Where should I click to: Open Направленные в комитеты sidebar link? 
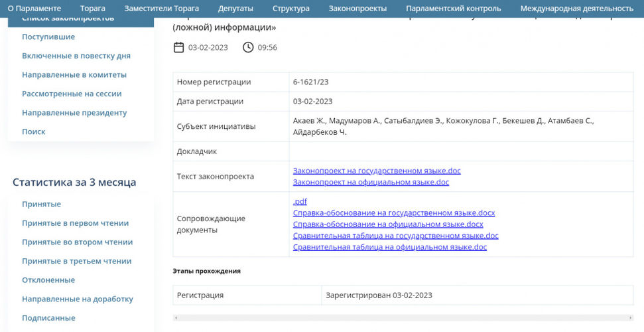pos(74,75)
